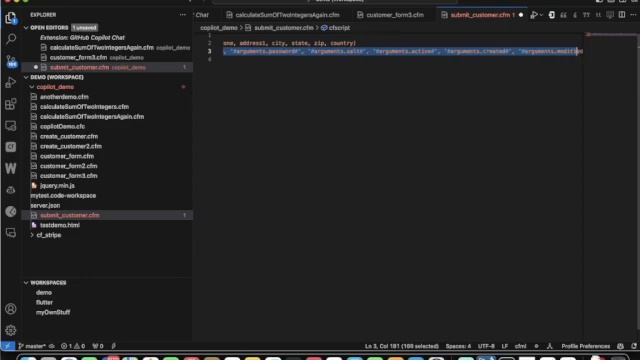This screenshot has width=640, height=360.
Task: Click Profile Preferences in status bar
Action: click(x=585, y=346)
